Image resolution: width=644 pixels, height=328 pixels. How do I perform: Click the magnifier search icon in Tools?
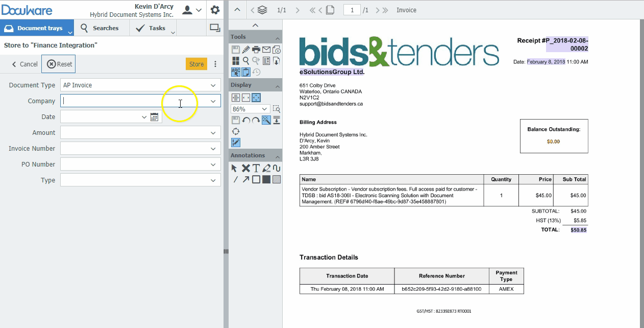[246, 61]
